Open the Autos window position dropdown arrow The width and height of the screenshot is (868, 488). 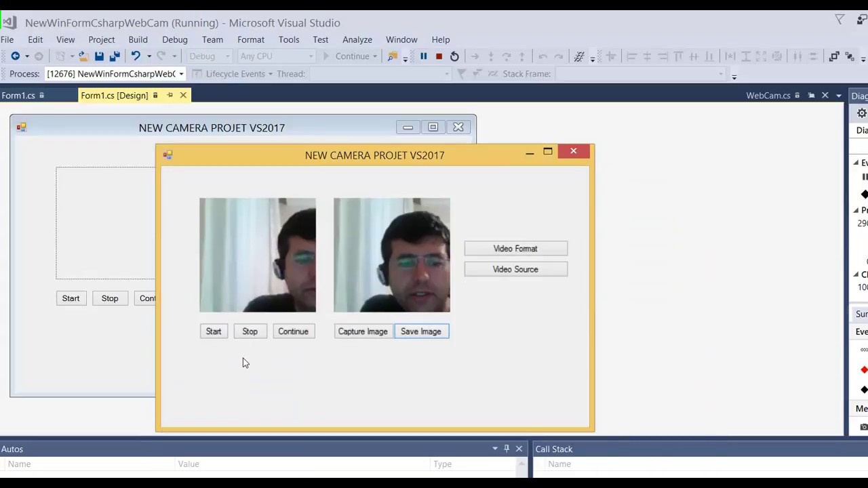[x=495, y=449]
